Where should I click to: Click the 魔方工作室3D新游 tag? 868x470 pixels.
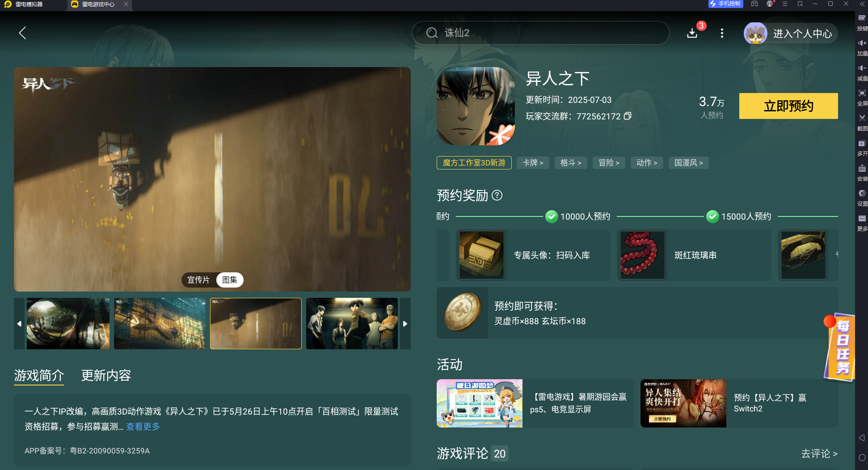(x=474, y=163)
